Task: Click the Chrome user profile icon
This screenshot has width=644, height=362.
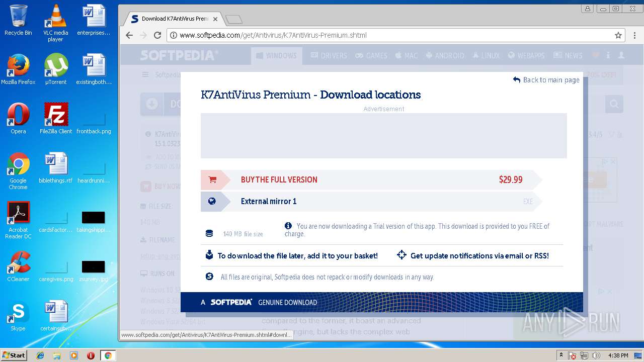Action: (x=587, y=9)
